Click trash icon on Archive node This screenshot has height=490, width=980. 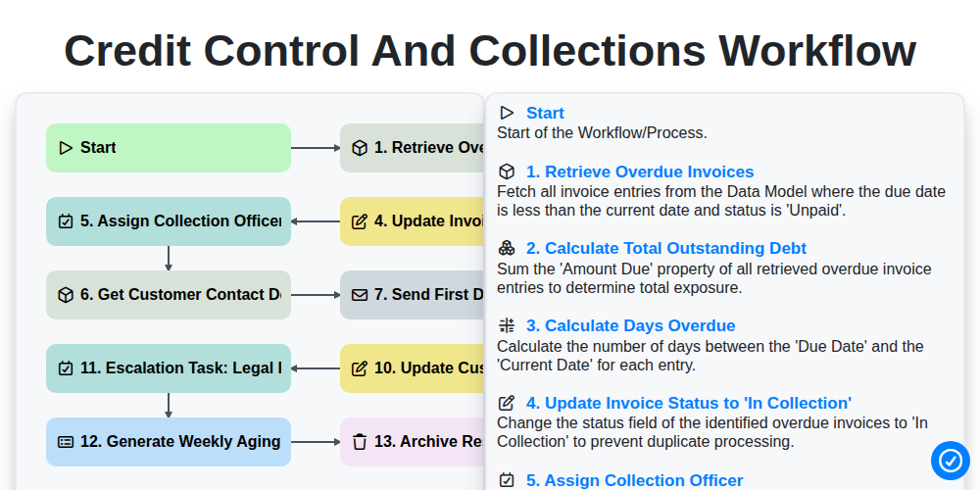[x=360, y=442]
